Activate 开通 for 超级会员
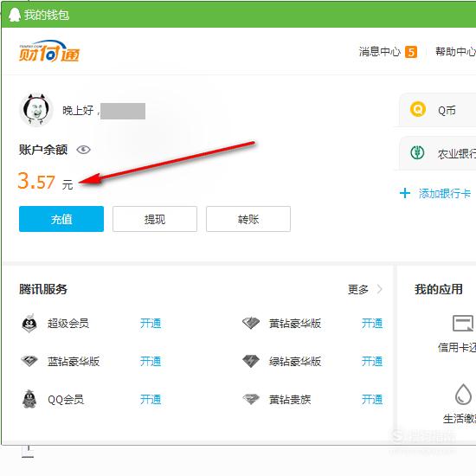This screenshot has height=476, width=476. click(151, 324)
